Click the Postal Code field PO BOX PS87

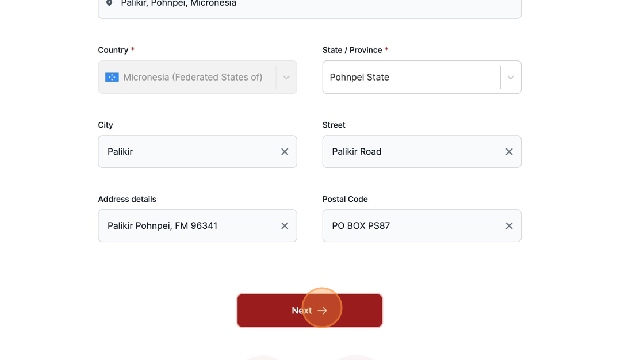pyautogui.click(x=422, y=225)
